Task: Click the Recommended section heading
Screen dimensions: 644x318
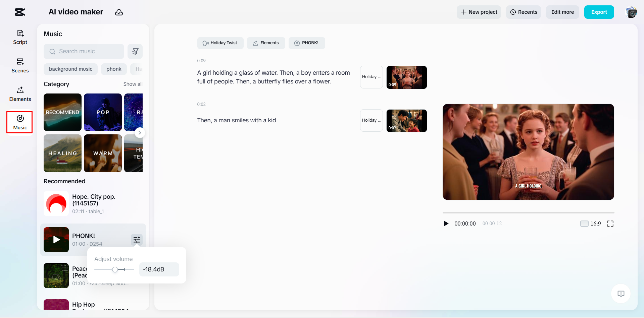Action: [64, 181]
